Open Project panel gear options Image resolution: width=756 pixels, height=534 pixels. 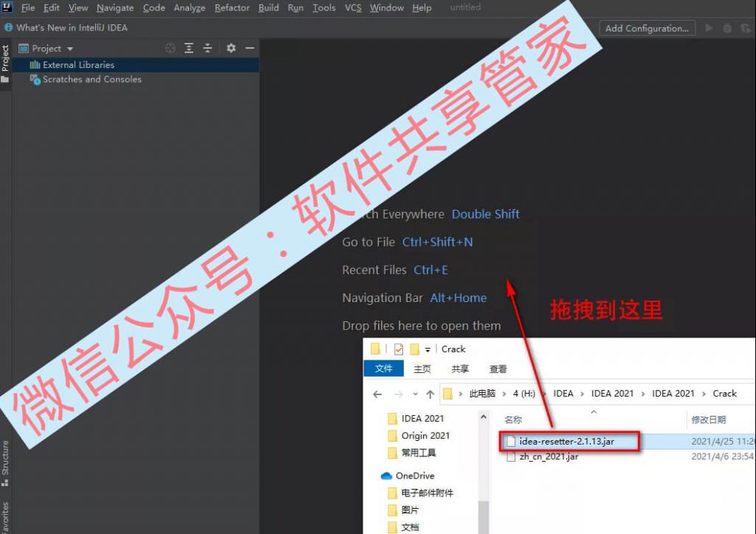coord(231,48)
